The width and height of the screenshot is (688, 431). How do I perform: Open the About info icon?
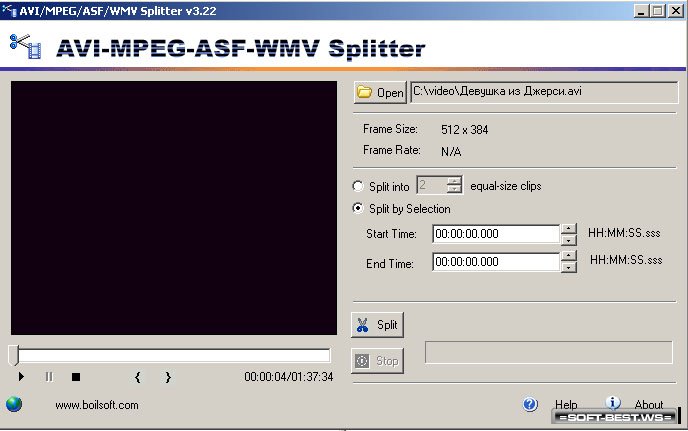tap(613, 402)
